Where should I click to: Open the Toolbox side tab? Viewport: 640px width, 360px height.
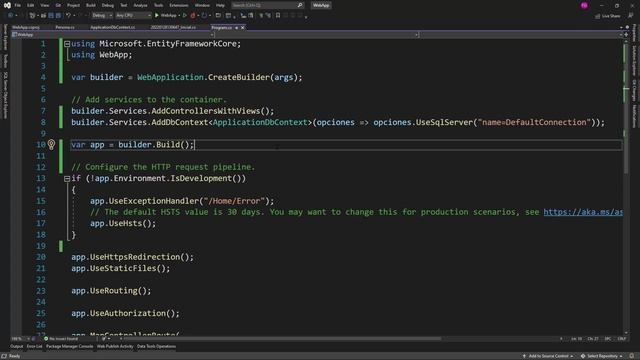point(5,61)
